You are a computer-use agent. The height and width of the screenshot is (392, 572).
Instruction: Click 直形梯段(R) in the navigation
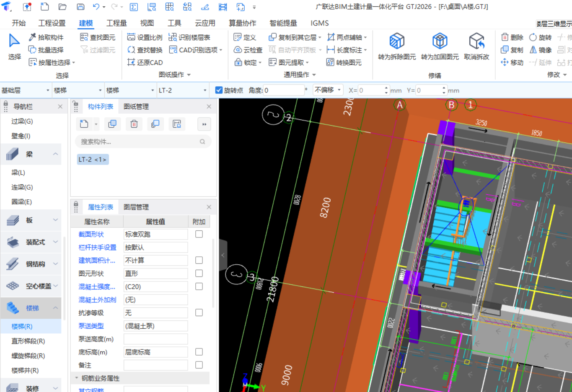point(28,341)
